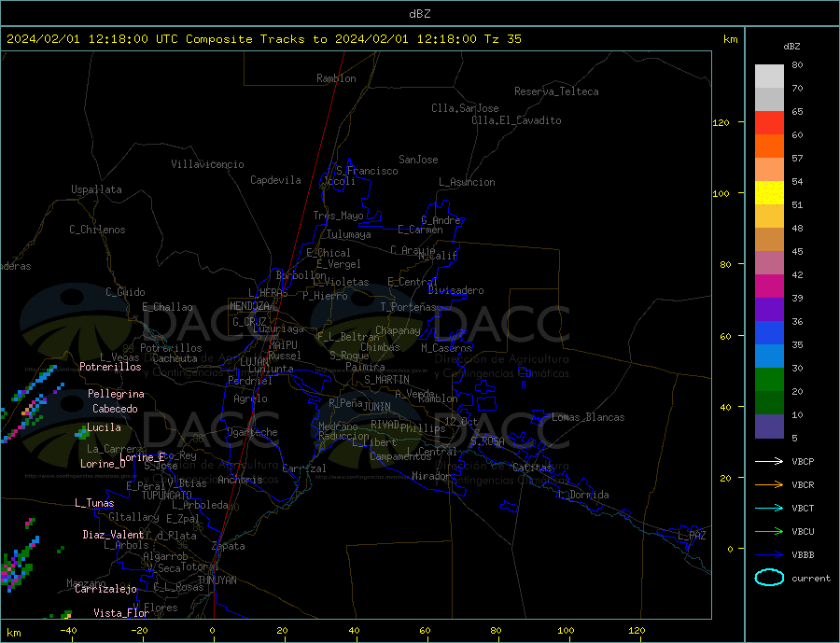Image resolution: width=840 pixels, height=643 pixels.
Task: Click the RIVAD map label
Action: [385, 425]
